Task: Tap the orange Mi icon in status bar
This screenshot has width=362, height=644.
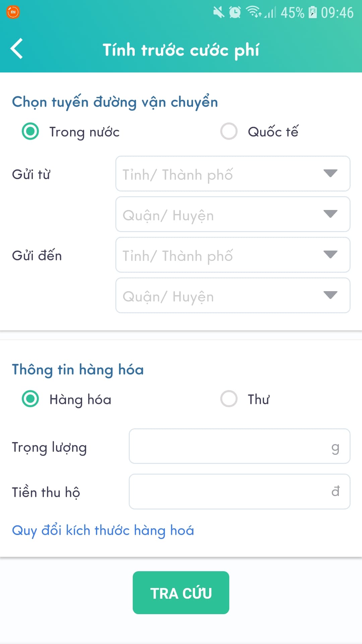Action: (13, 12)
